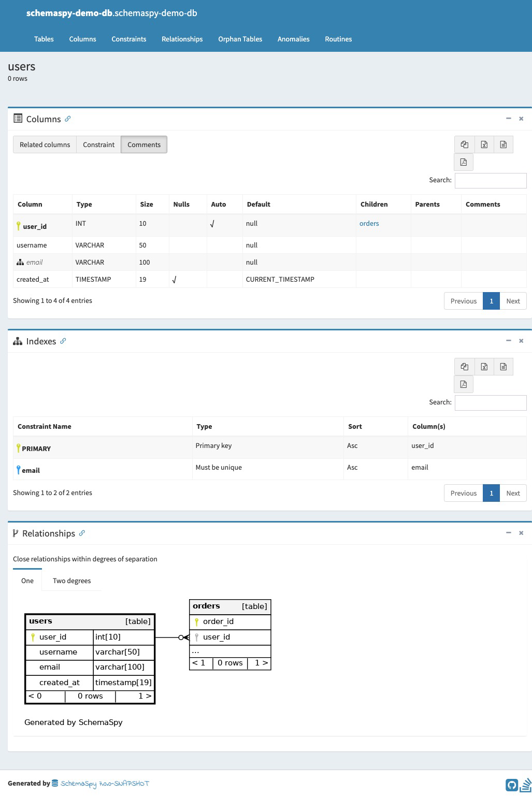Collapse the Indexes panel
This screenshot has width=532, height=797.
pos(508,341)
